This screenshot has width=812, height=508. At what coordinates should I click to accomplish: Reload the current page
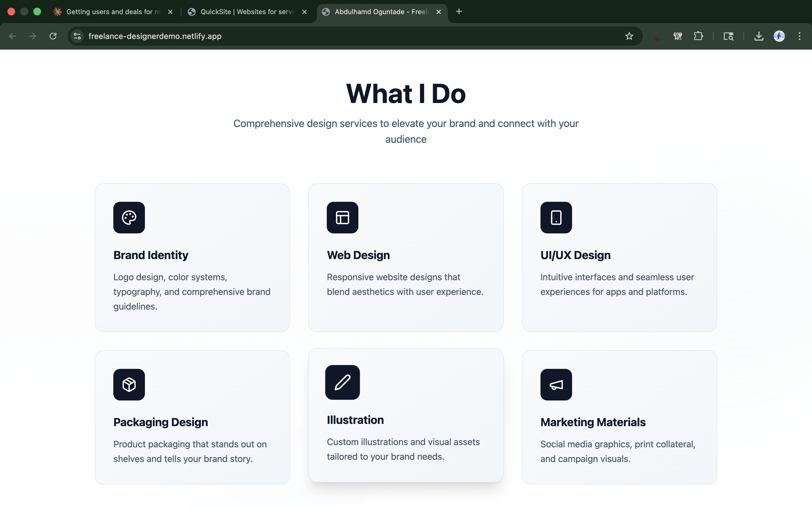click(x=53, y=36)
